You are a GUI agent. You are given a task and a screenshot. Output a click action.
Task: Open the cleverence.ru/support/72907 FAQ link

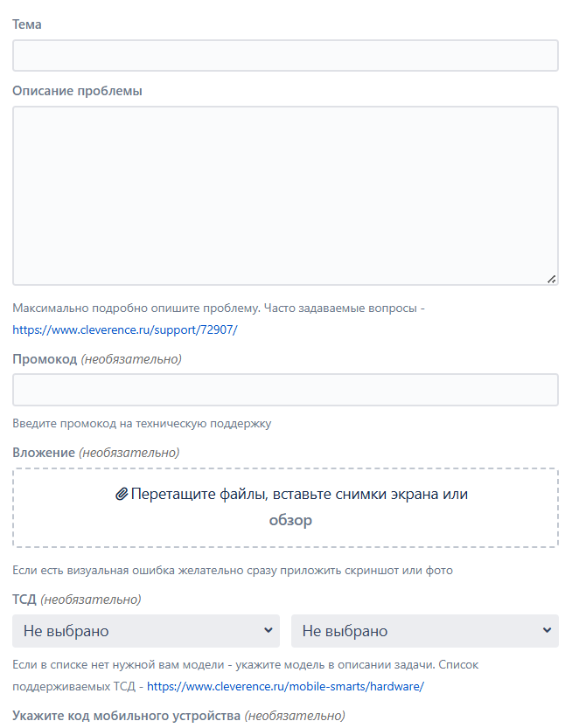tap(125, 329)
